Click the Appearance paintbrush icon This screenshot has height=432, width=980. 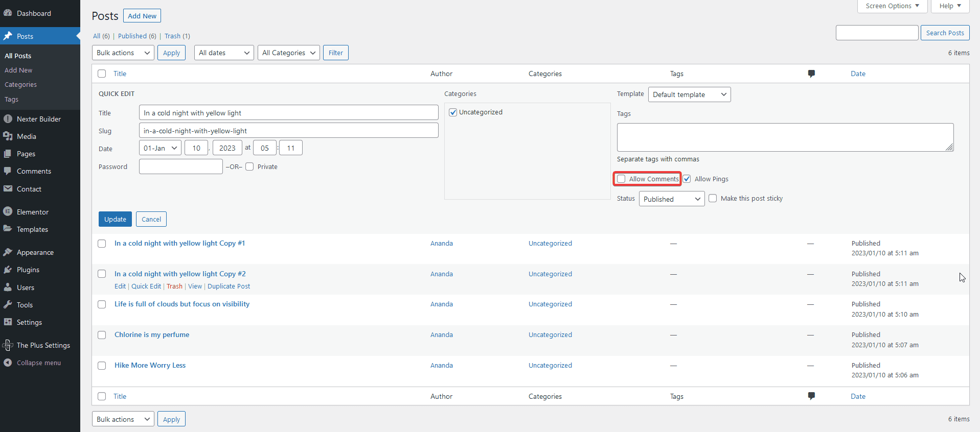[8, 252]
